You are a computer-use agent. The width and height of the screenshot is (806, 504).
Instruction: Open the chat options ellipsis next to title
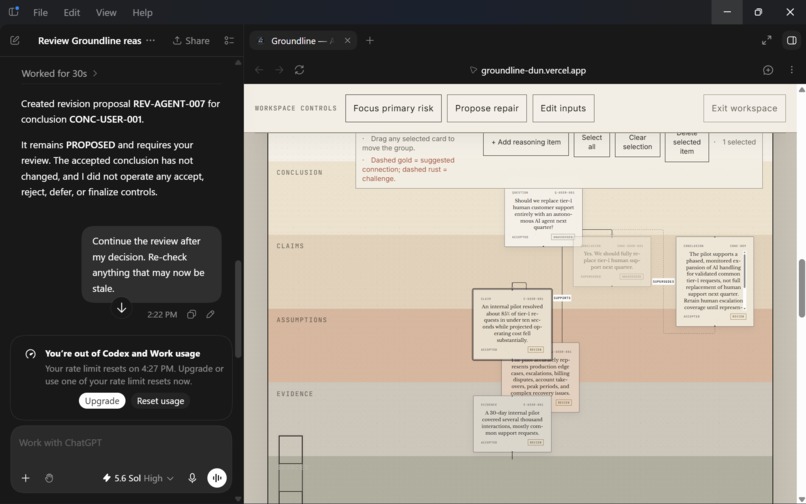(x=150, y=41)
